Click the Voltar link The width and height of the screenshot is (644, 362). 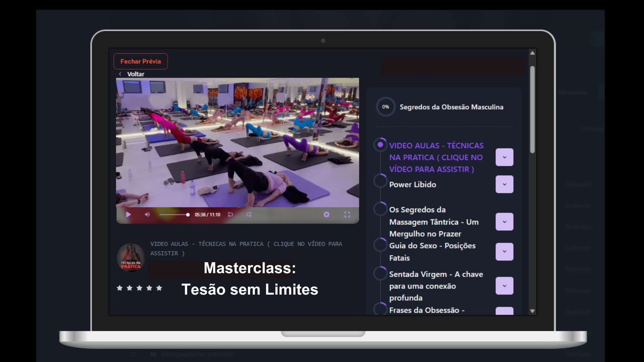click(136, 74)
